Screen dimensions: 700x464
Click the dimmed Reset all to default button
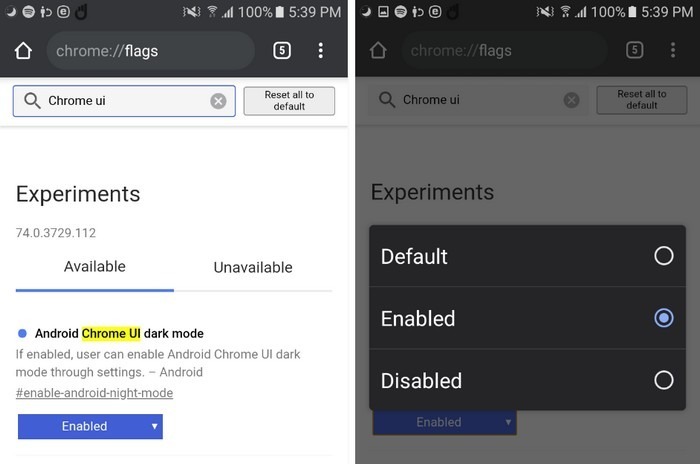click(642, 100)
